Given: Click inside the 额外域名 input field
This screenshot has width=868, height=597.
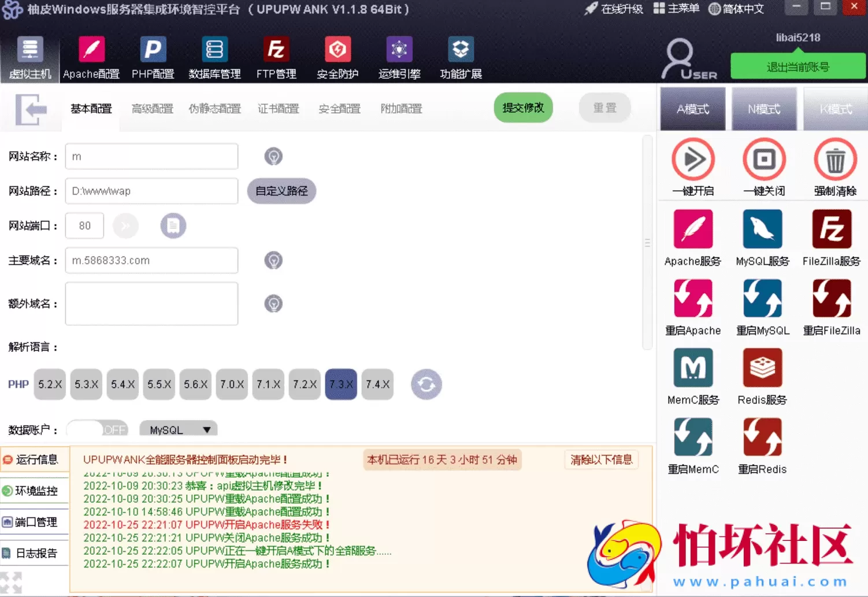Looking at the screenshot, I should pyautogui.click(x=151, y=303).
